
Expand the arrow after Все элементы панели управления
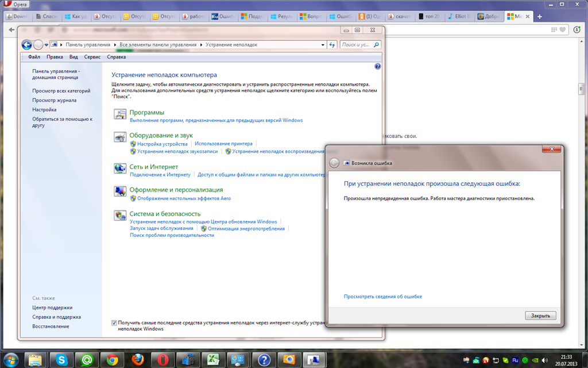[201, 45]
